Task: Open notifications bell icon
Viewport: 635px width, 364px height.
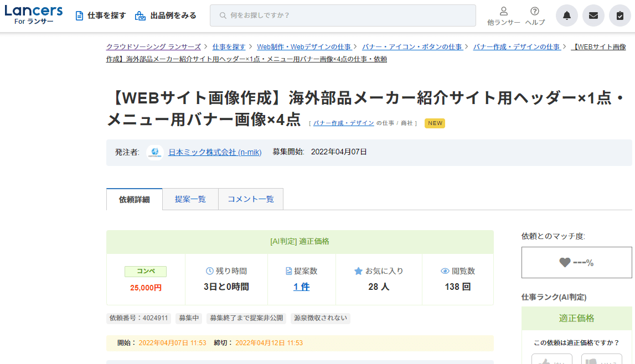Action: click(x=566, y=15)
